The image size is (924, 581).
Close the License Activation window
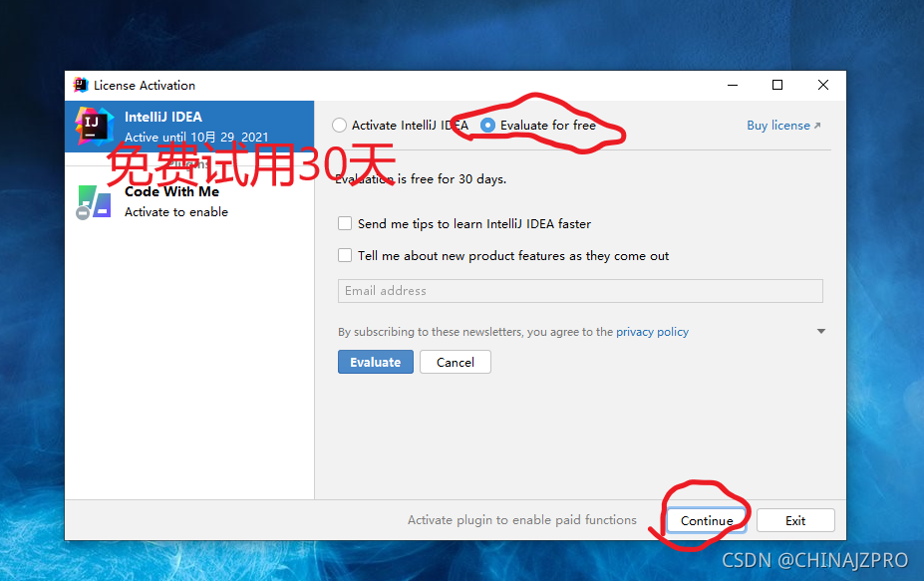pyautogui.click(x=823, y=85)
